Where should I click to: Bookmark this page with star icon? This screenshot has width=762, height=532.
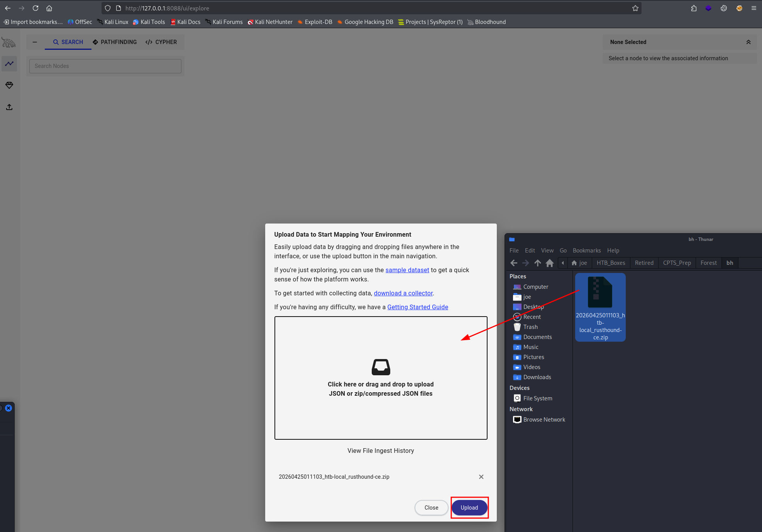coord(635,8)
